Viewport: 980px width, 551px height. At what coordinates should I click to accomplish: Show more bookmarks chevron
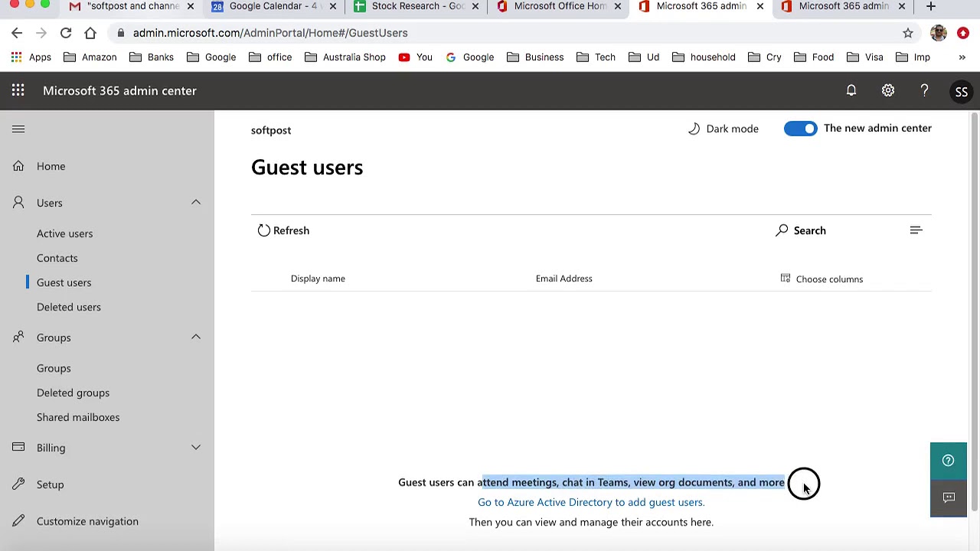(x=962, y=57)
